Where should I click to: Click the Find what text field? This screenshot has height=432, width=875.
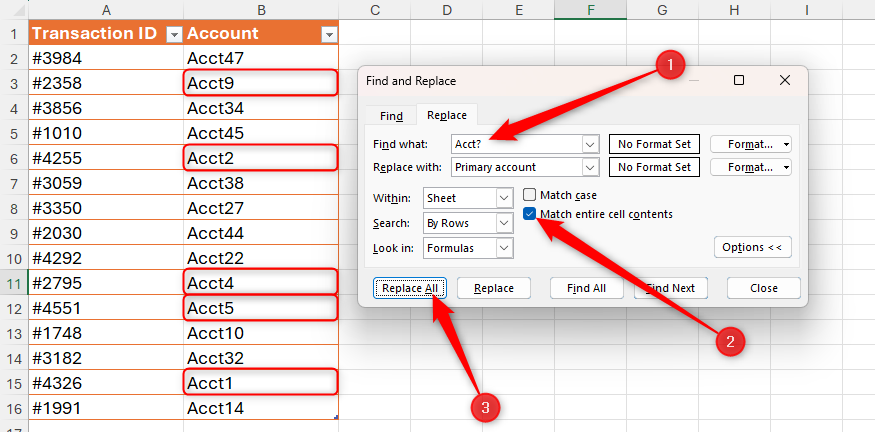[514, 144]
